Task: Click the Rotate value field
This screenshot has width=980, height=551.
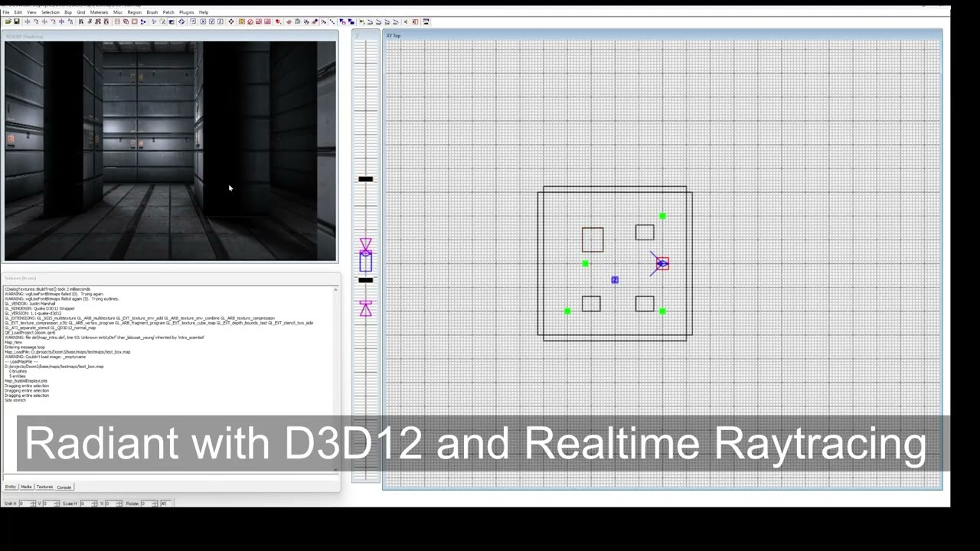Action: click(147, 504)
